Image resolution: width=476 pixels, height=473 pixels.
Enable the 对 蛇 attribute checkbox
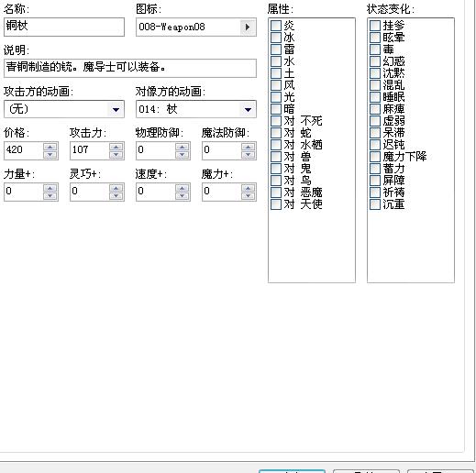(x=276, y=133)
